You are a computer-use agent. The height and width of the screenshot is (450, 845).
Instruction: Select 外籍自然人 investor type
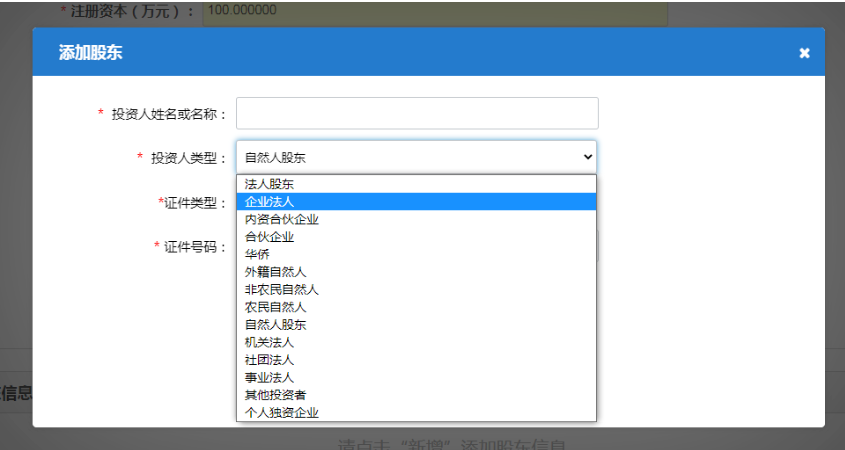point(275,272)
